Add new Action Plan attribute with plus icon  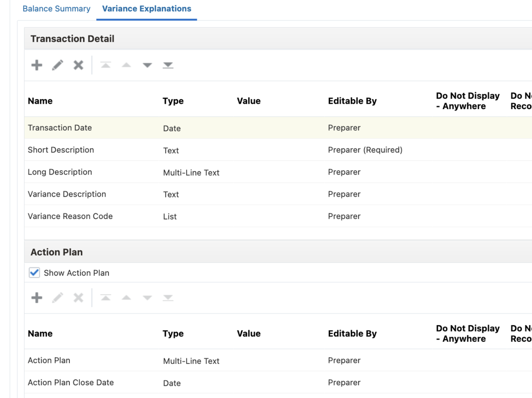pyautogui.click(x=37, y=298)
